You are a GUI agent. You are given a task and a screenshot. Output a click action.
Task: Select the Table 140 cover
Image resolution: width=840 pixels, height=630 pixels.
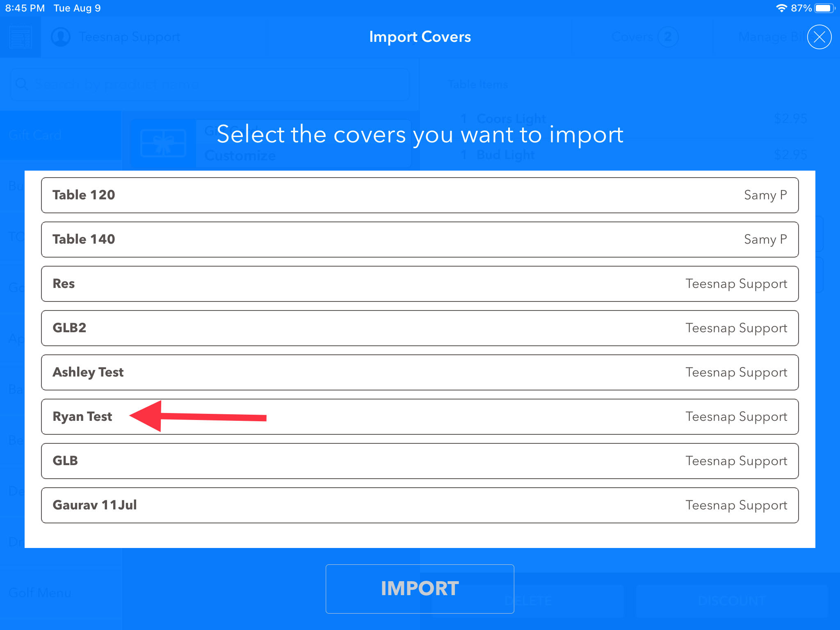pos(420,240)
